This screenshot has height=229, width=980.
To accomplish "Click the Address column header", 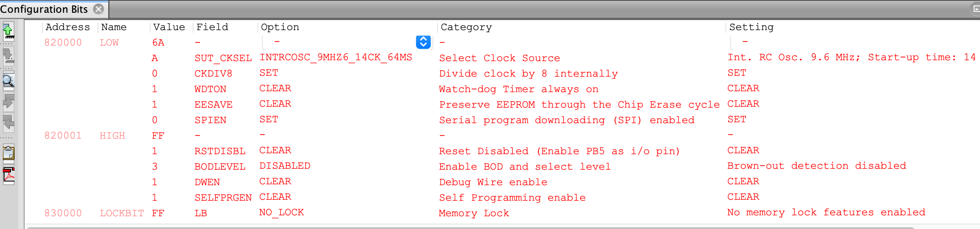I will click(x=68, y=27).
